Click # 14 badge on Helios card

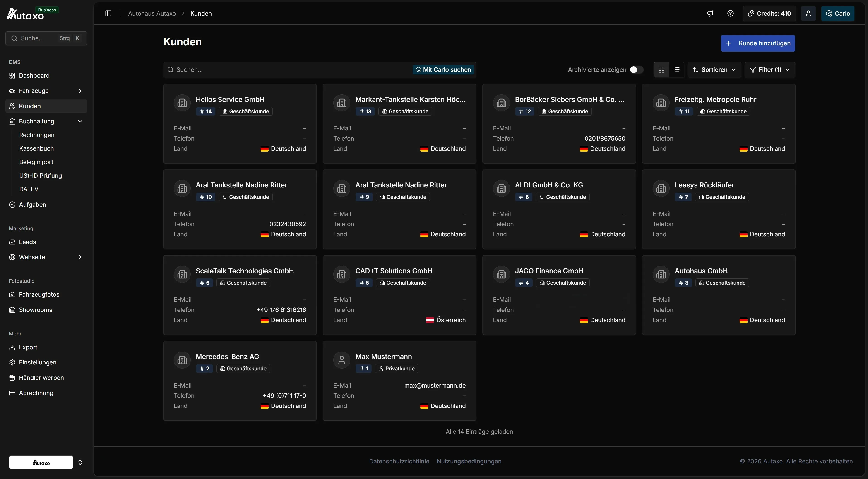(206, 112)
